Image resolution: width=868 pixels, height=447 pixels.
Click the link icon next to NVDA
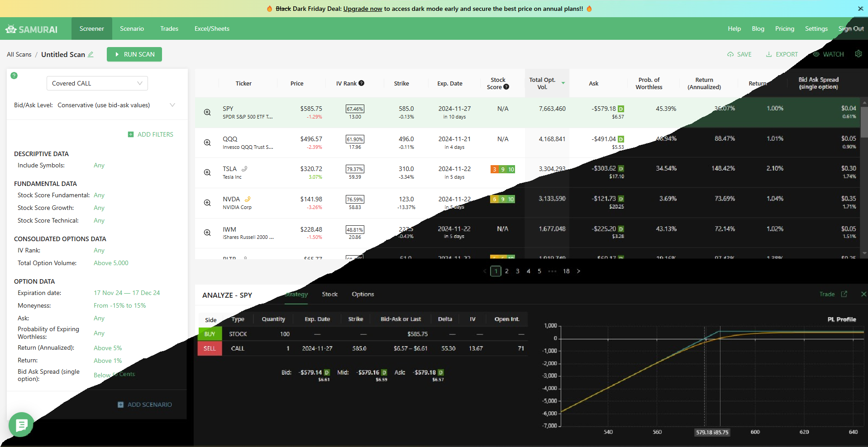click(x=248, y=199)
